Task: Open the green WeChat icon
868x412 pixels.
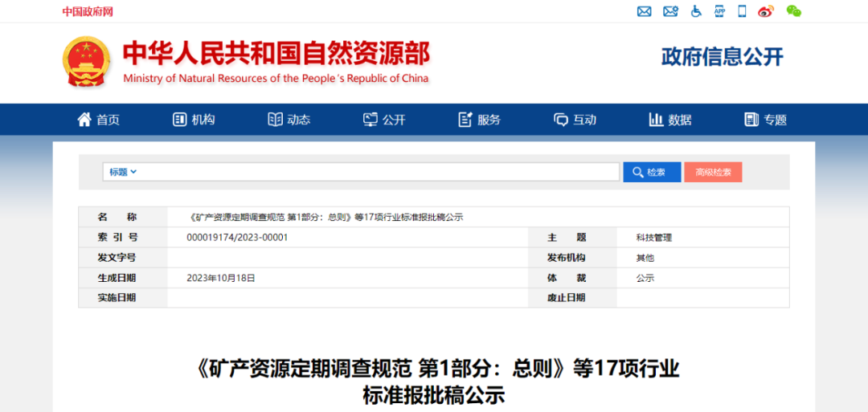Action: [794, 11]
